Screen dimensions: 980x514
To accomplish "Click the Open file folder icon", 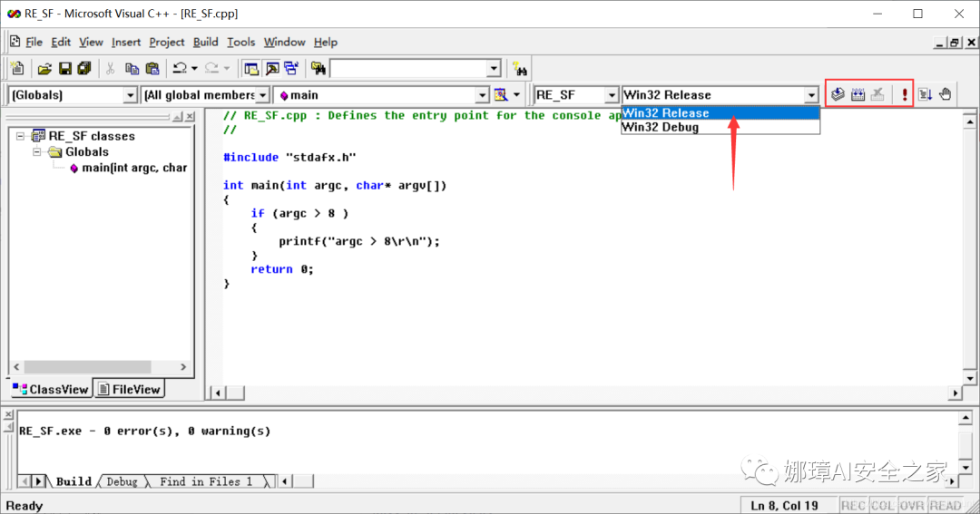I will click(44, 68).
